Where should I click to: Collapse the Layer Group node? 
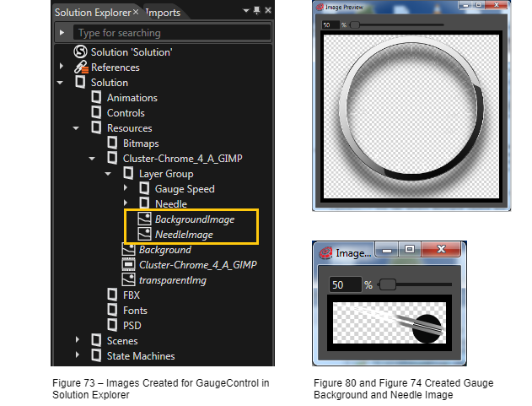click(108, 174)
